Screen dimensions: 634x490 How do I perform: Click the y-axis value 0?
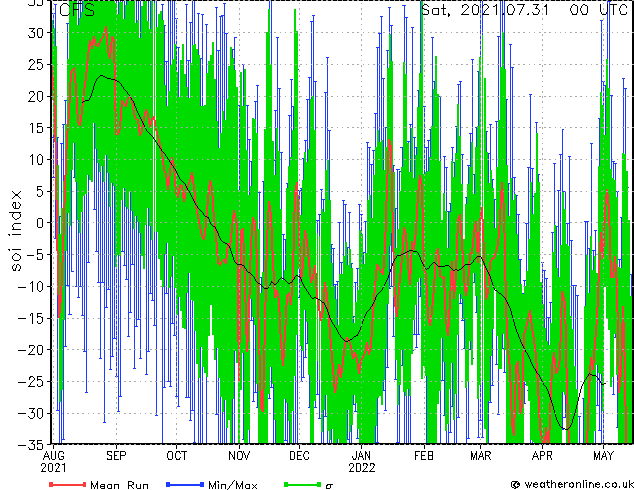[40, 223]
